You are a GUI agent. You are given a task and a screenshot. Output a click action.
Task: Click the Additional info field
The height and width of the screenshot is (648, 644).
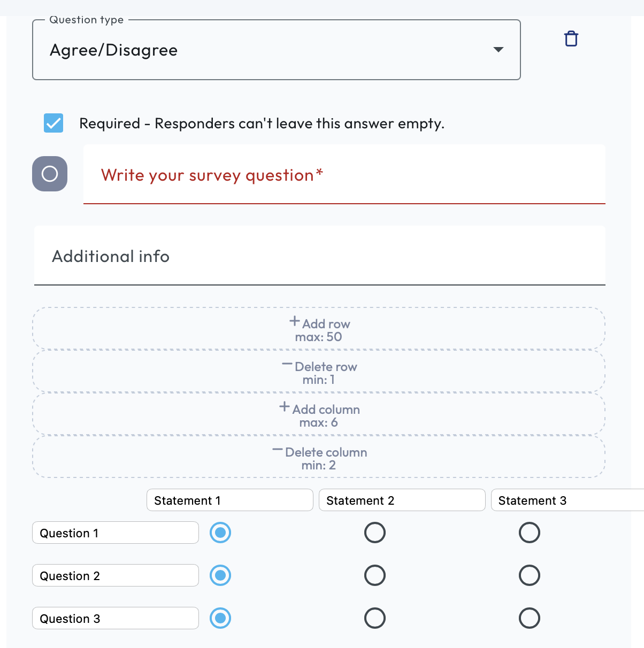pyautogui.click(x=319, y=257)
